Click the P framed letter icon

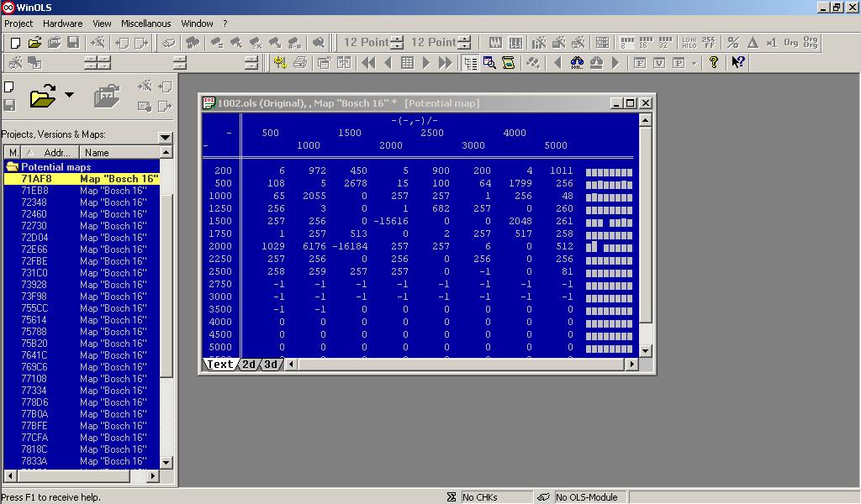pos(679,62)
